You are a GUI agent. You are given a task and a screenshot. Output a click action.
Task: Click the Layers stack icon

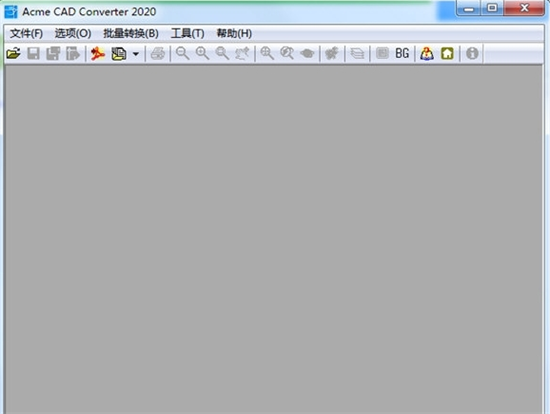point(357,54)
